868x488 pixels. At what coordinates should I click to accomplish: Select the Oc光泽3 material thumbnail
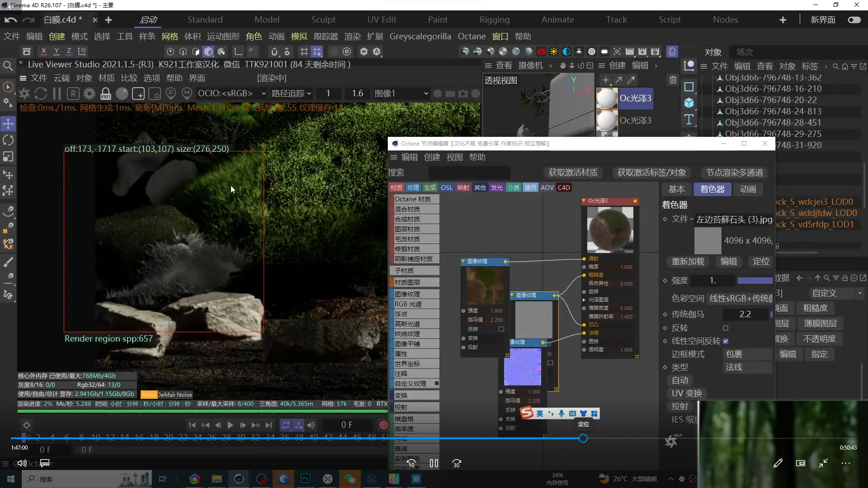coord(607,99)
